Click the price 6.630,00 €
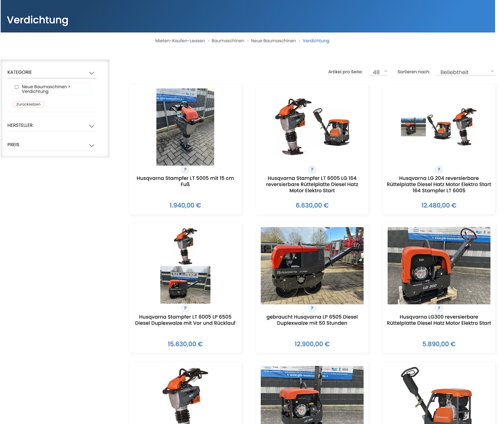Viewport: 504px width, 424px height. tap(312, 205)
